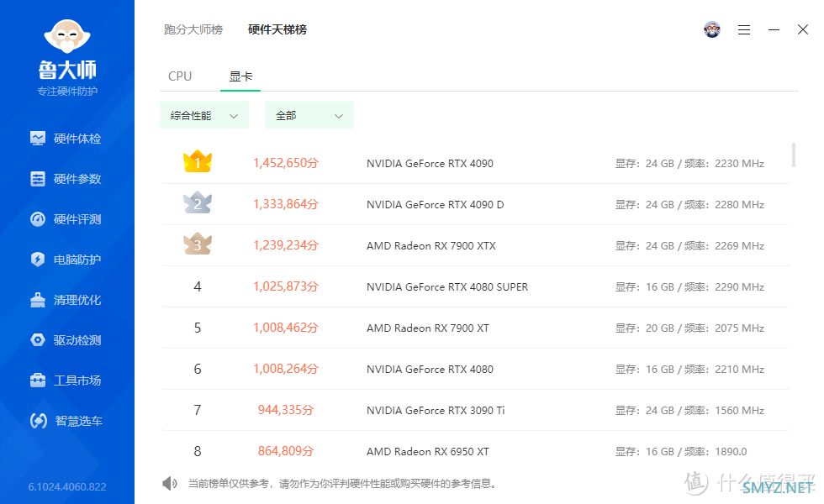The height and width of the screenshot is (504, 824).
Task: Click score 944,335分
Action: (286, 410)
